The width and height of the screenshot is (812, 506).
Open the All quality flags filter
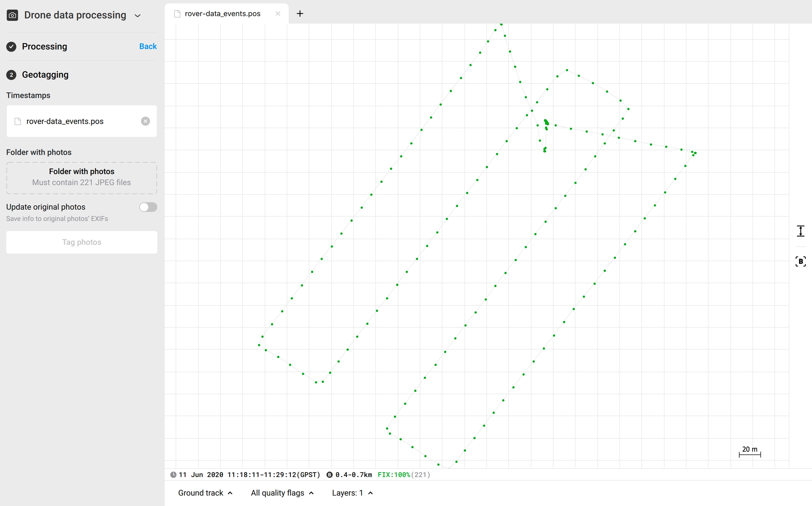282,493
